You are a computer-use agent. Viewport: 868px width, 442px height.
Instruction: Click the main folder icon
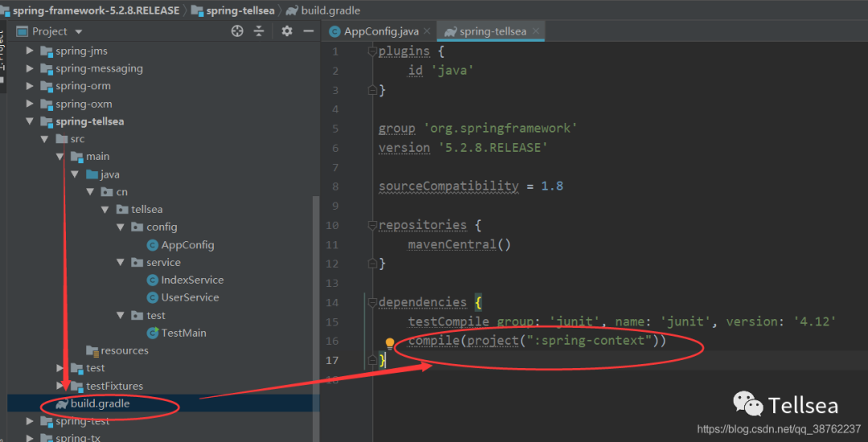77,157
